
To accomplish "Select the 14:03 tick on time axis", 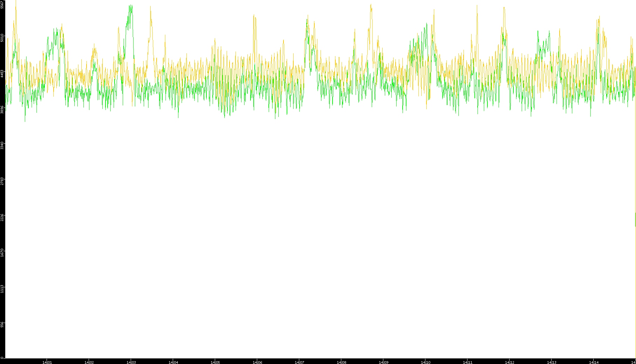I will point(131,362).
